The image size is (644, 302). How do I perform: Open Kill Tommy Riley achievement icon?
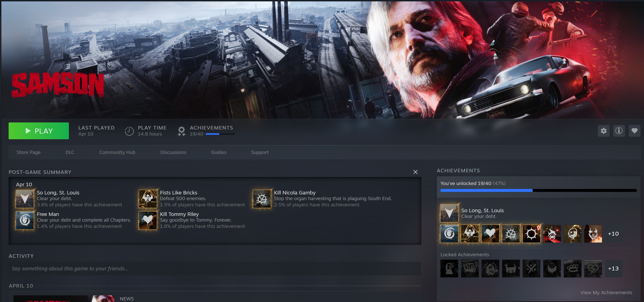click(148, 220)
